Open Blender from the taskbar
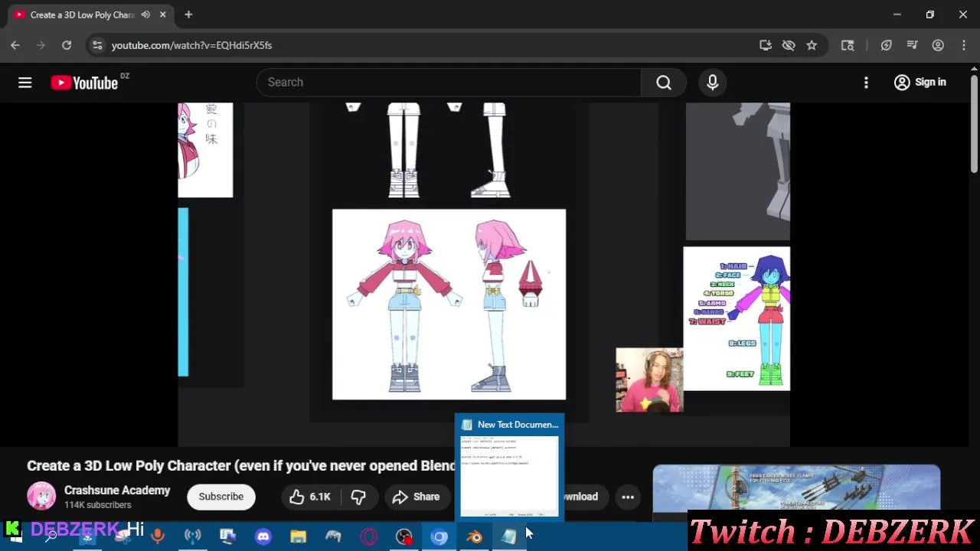The height and width of the screenshot is (551, 980). pyautogui.click(x=475, y=536)
